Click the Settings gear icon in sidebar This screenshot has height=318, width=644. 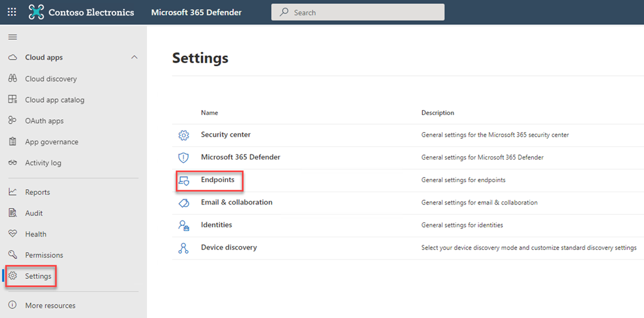click(x=13, y=276)
